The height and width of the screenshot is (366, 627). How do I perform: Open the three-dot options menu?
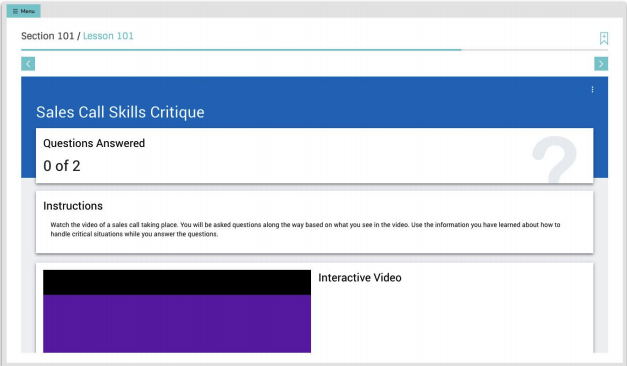pos(592,90)
